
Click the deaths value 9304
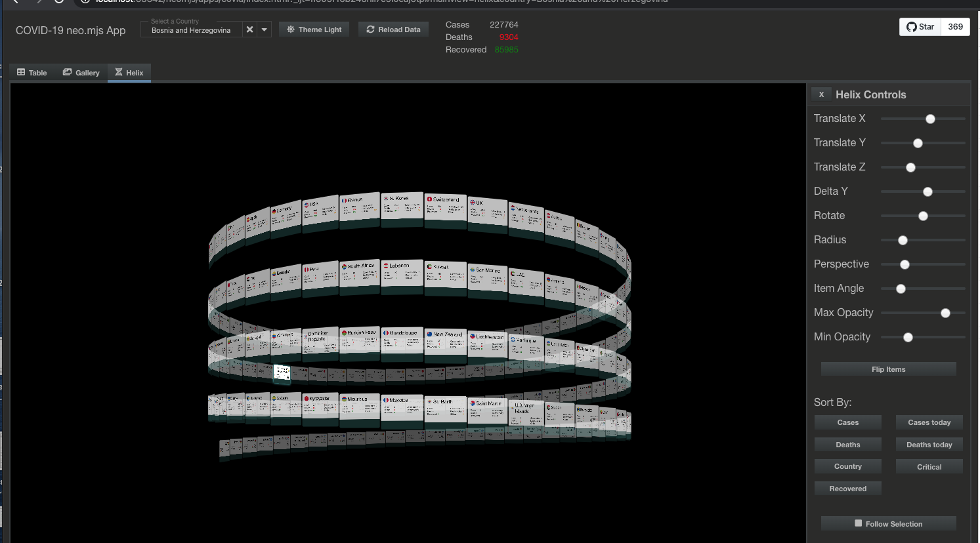click(509, 37)
